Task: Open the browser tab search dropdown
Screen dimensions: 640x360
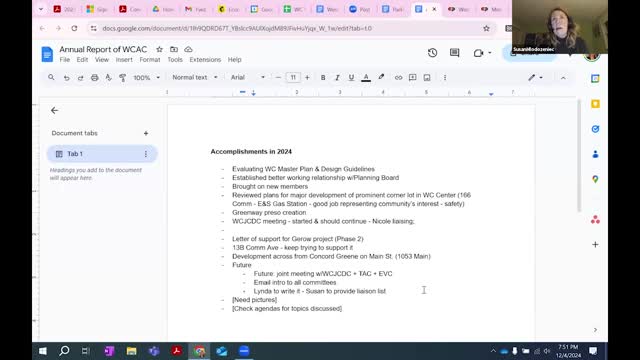Action: (x=41, y=9)
